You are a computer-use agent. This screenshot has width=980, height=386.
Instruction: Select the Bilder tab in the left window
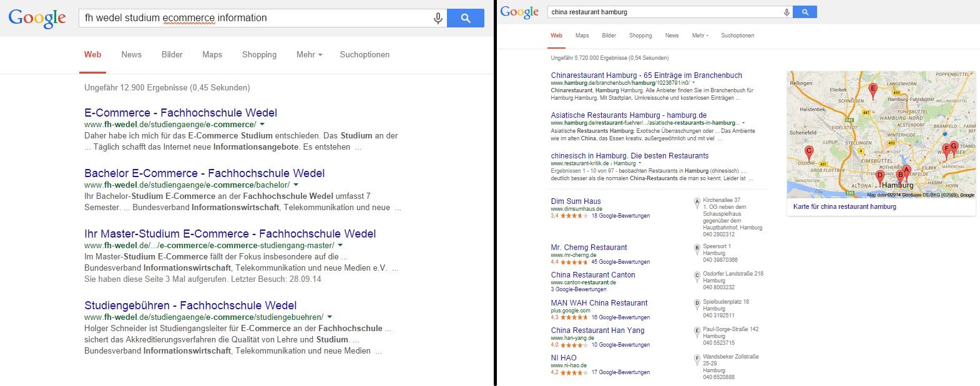[172, 54]
